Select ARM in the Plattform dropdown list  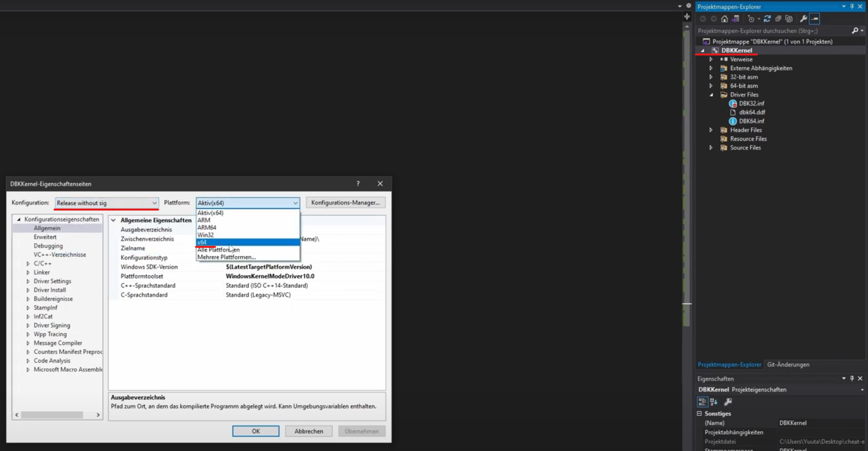[x=248, y=220]
